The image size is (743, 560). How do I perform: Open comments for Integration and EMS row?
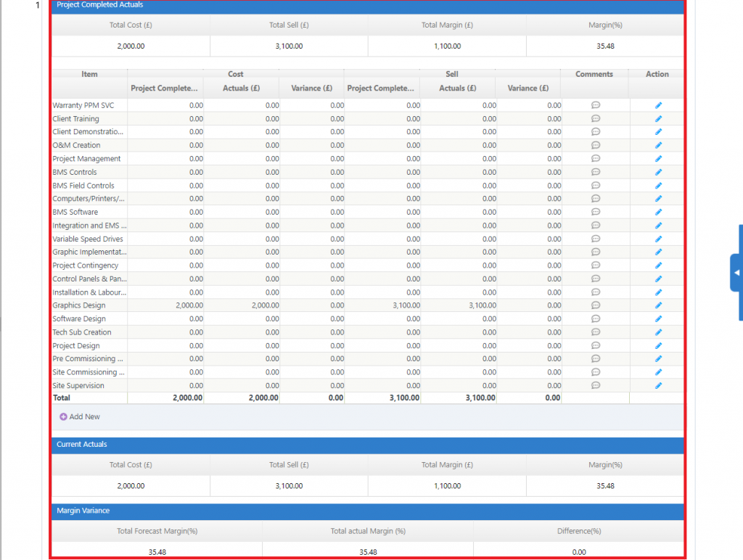pyautogui.click(x=596, y=226)
